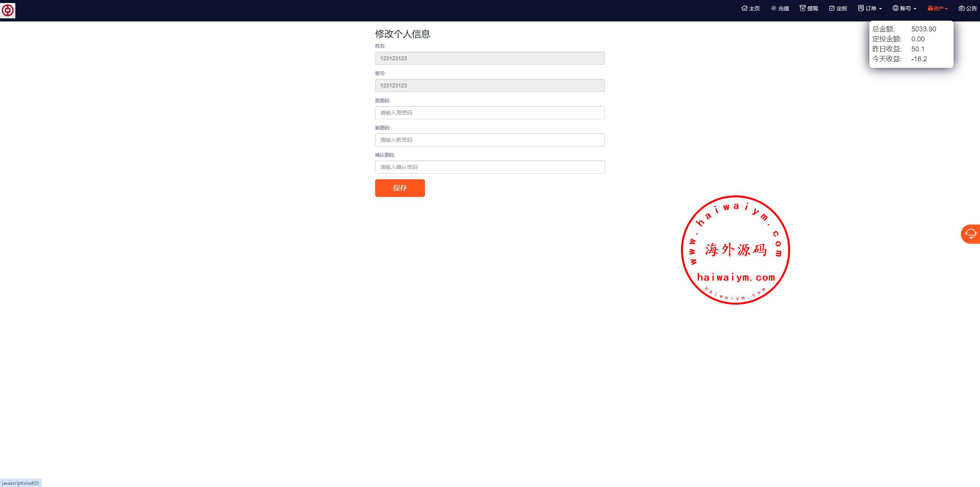Expand the 订单 dropdown arrow

click(880, 9)
